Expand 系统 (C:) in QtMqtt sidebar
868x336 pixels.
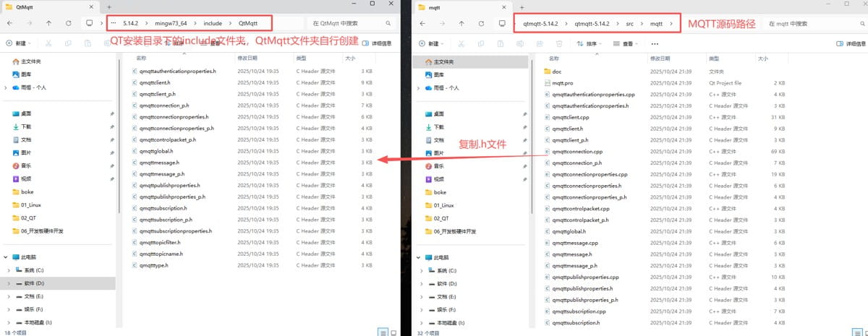[x=9, y=270]
